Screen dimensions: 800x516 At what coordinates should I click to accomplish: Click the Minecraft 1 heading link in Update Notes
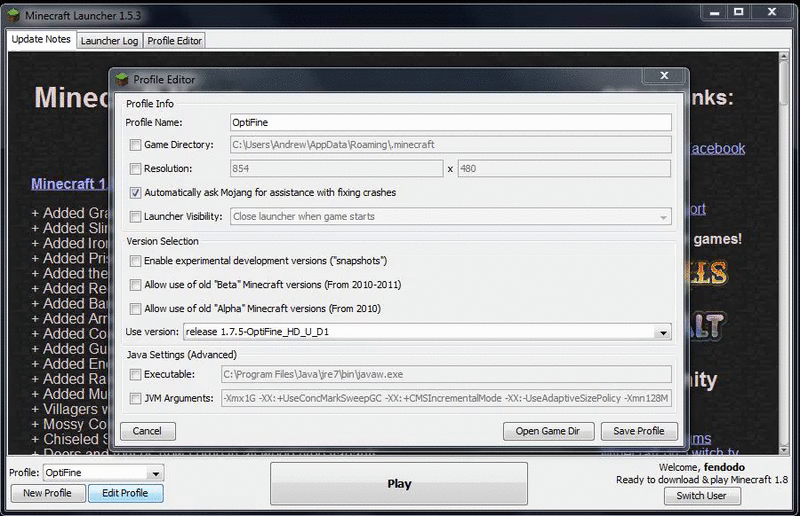click(69, 184)
